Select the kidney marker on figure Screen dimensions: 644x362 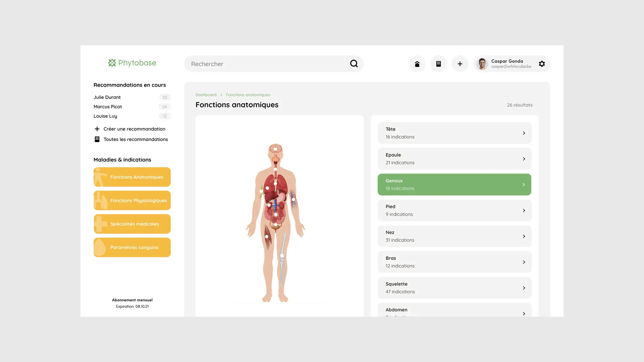tap(269, 205)
